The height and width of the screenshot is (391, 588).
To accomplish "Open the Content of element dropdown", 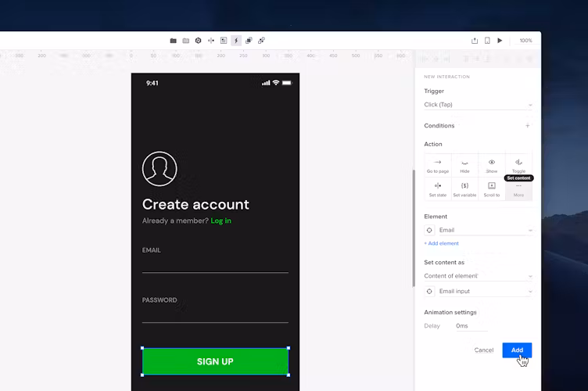I will (x=478, y=276).
